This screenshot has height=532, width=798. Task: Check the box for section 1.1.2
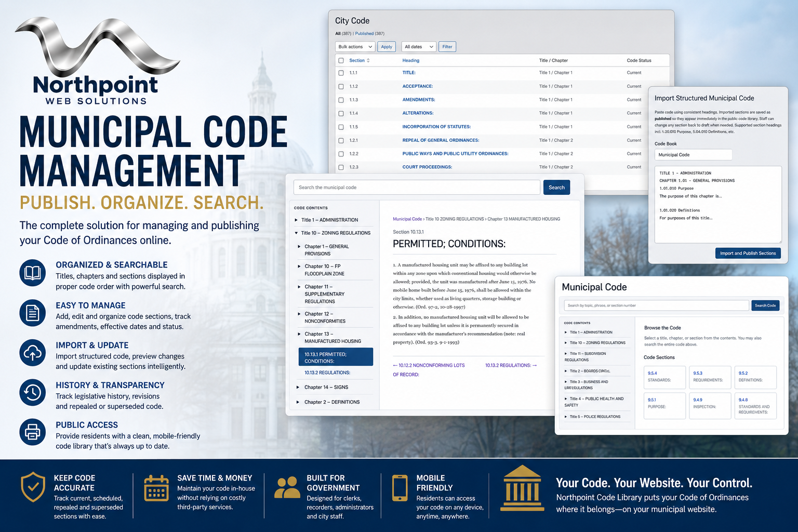(x=341, y=87)
